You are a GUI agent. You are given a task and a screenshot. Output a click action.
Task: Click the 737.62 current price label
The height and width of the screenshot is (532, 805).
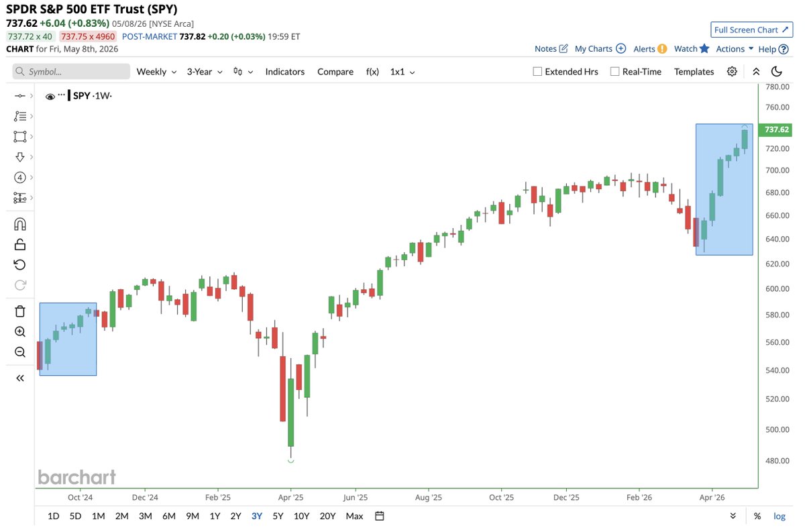point(775,129)
